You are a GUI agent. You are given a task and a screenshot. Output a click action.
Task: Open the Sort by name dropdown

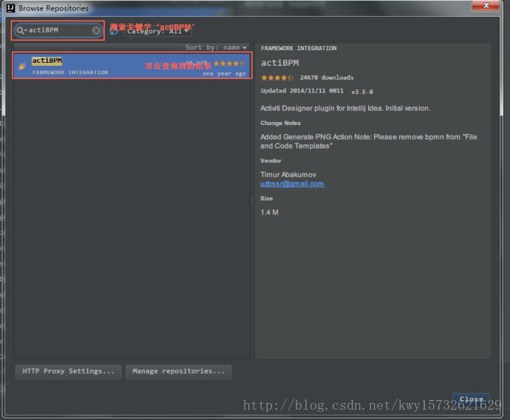pyautogui.click(x=216, y=47)
